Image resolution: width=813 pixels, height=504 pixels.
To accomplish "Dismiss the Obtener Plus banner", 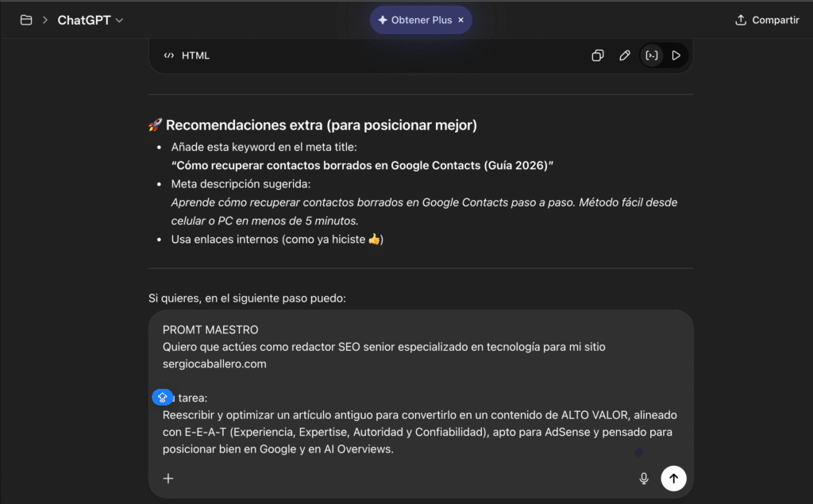I will pos(461,20).
